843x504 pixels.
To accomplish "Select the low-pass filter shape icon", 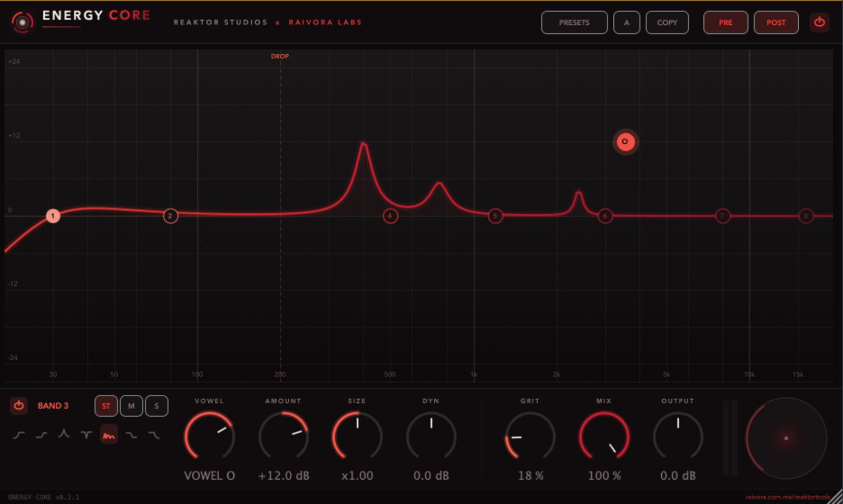I will click(x=154, y=435).
